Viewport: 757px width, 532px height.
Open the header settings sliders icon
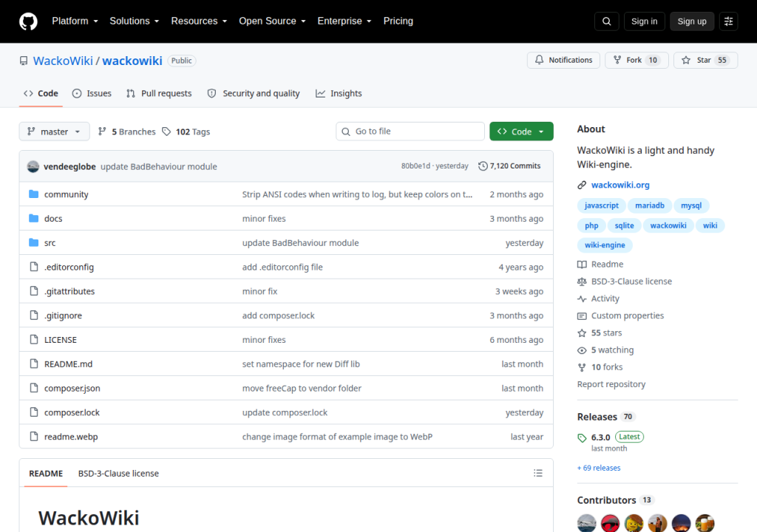coord(728,21)
